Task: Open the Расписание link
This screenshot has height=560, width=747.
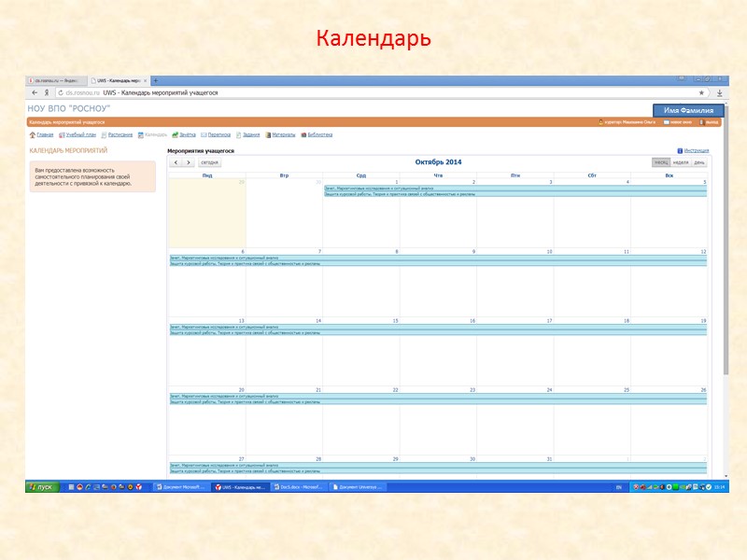Action: pyautogui.click(x=120, y=134)
